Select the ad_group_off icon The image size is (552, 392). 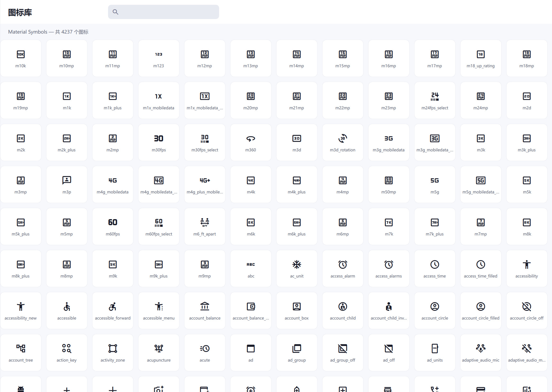coord(343,353)
